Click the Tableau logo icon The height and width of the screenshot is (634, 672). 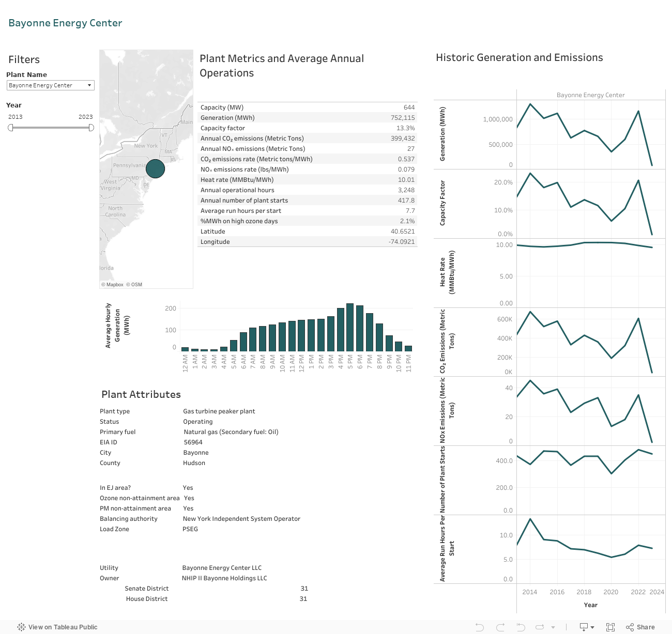click(x=21, y=627)
